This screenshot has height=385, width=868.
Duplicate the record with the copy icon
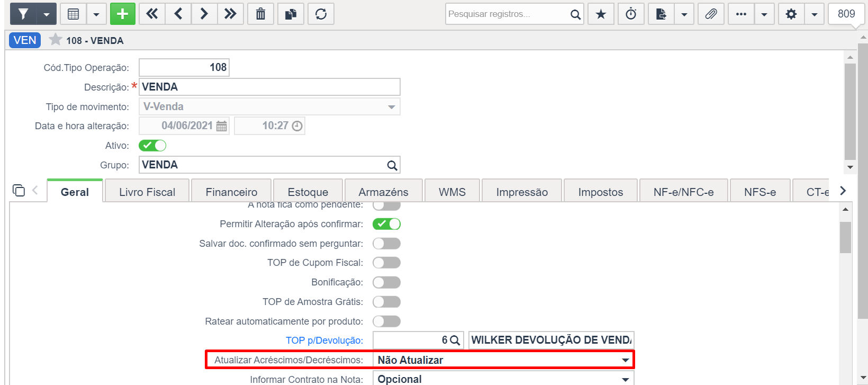pos(291,14)
